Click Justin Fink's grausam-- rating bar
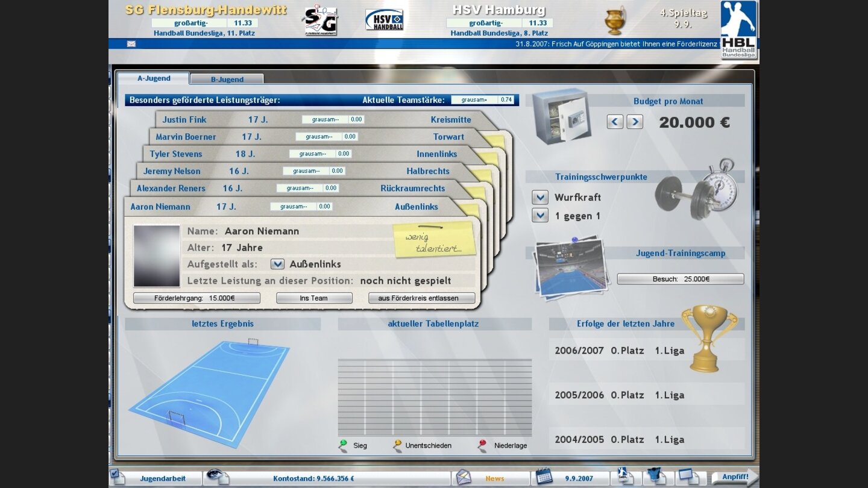This screenshot has height=488, width=868. tap(333, 119)
